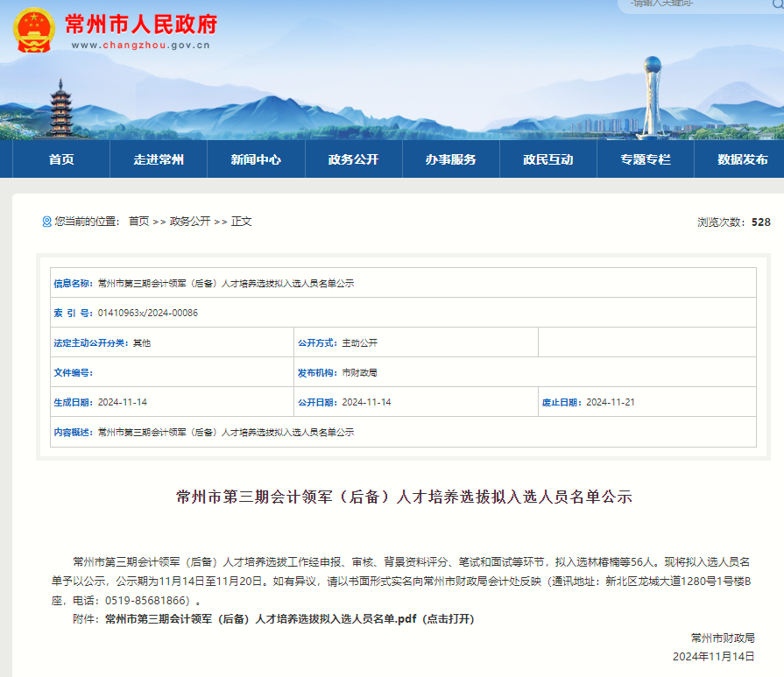Click the location pin icon in breadcrumb

46,222
